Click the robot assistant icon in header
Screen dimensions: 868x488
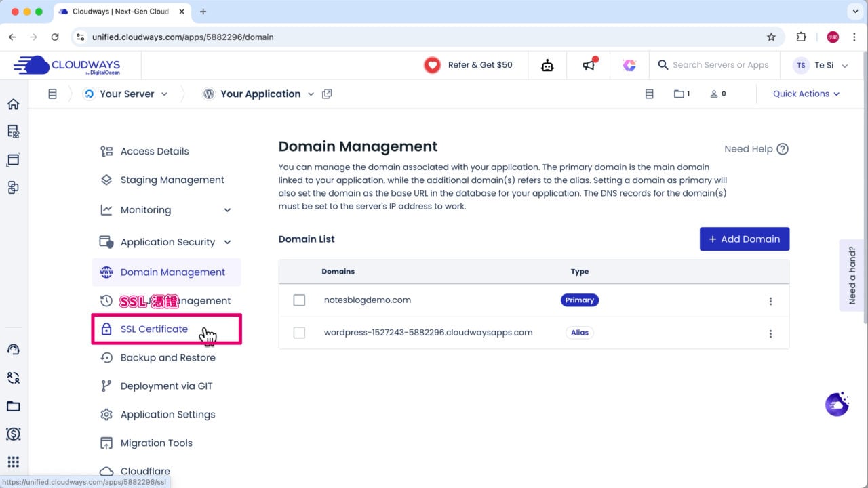[547, 65]
